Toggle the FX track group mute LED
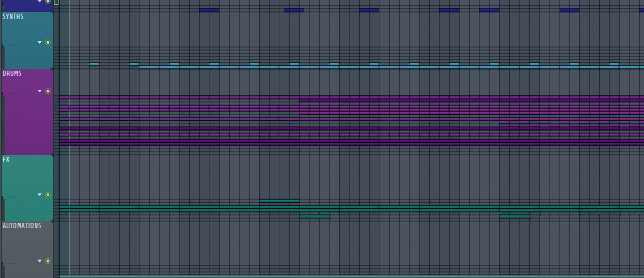The height and width of the screenshot is (278, 644). pyautogui.click(x=48, y=195)
